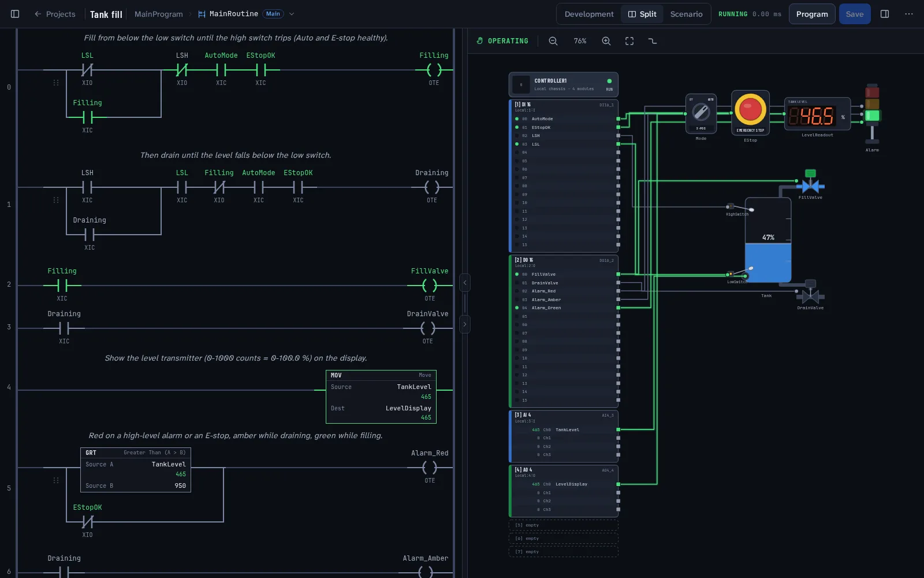Open the MainRoutine dropdown chevron
This screenshot has width=924, height=578.
(292, 14)
